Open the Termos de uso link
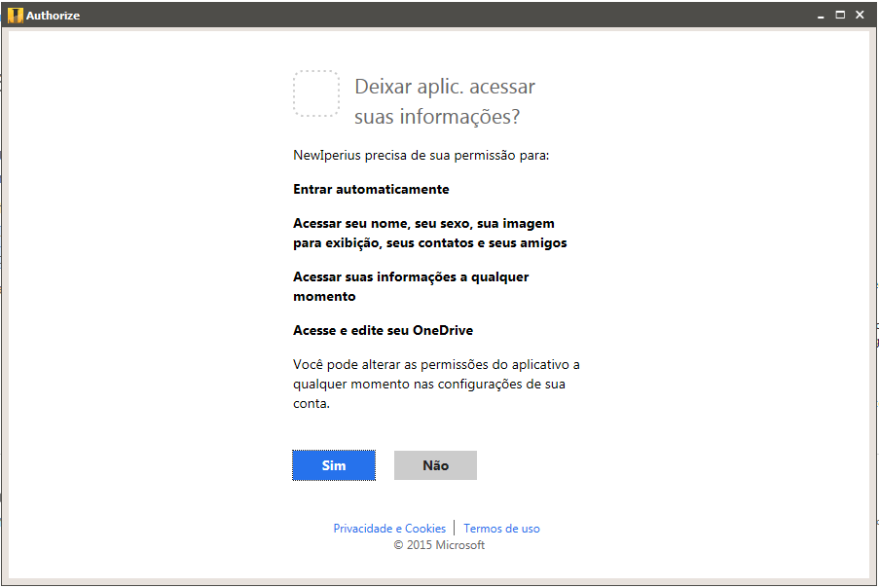This screenshot has width=879, height=588. 501,528
